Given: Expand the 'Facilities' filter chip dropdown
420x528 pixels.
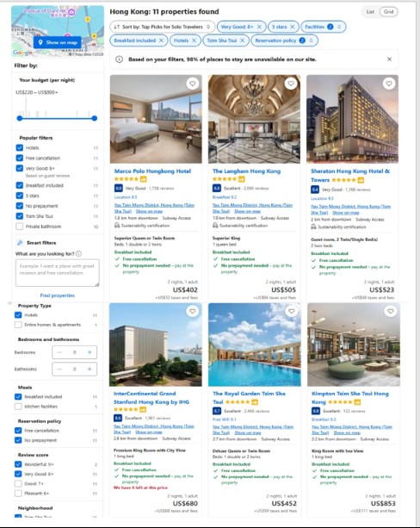Looking at the screenshot, I should pos(324,27).
